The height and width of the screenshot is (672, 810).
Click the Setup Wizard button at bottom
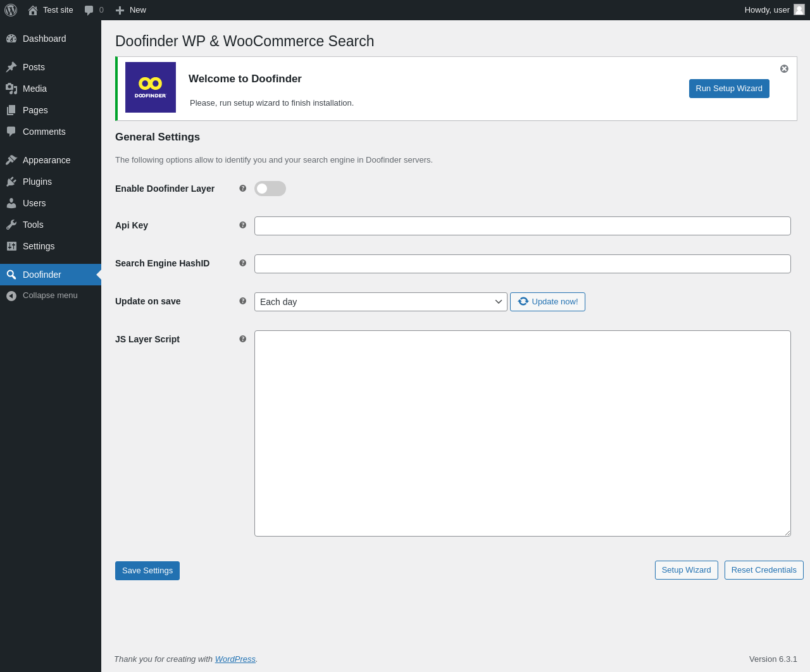687,570
